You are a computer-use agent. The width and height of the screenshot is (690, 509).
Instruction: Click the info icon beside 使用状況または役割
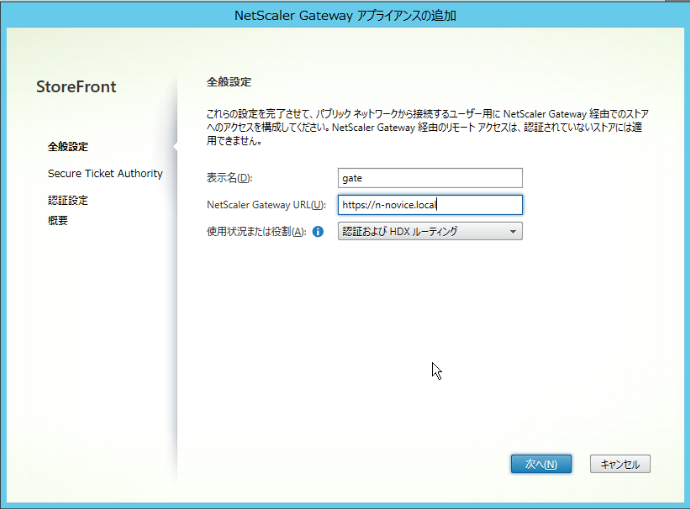point(318,231)
